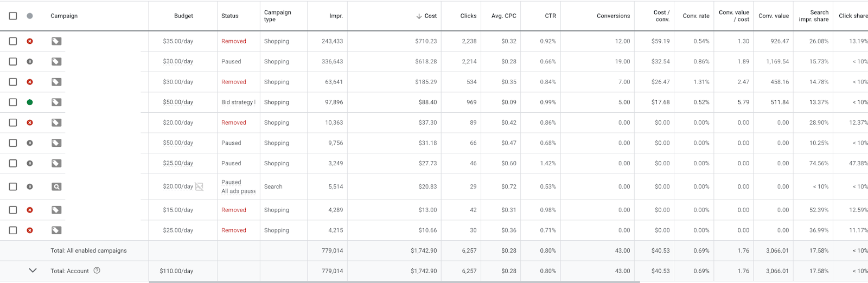
Task: Open the Bid strategy status link
Action: [238, 102]
